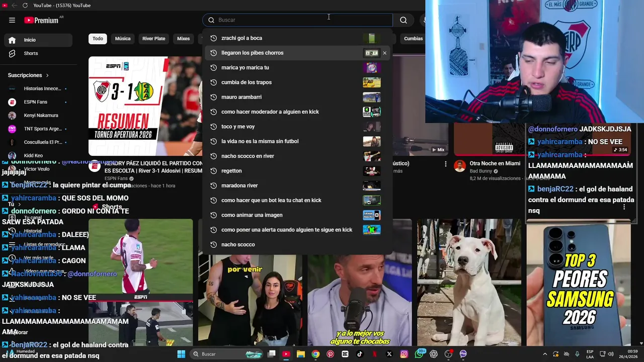Show hidden system tray icons

pyautogui.click(x=545, y=354)
